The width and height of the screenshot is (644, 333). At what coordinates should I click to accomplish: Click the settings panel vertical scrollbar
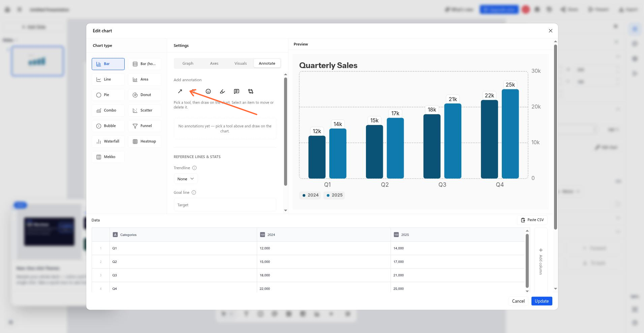(285, 131)
